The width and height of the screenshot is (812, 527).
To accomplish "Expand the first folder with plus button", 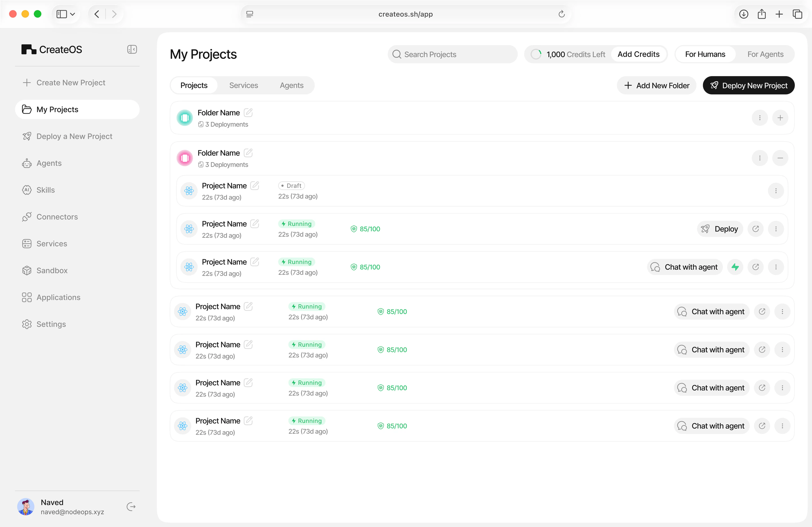I will (780, 118).
